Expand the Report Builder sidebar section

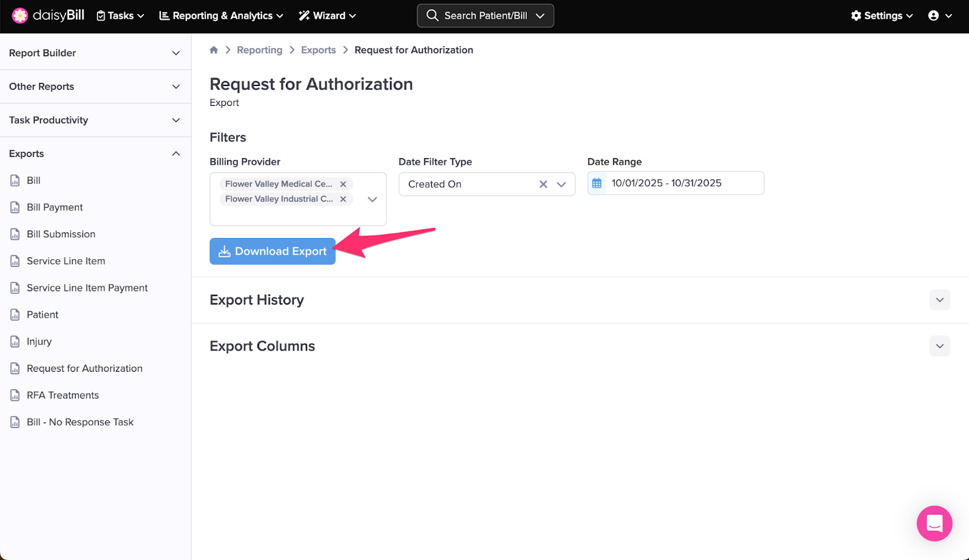[x=95, y=53]
